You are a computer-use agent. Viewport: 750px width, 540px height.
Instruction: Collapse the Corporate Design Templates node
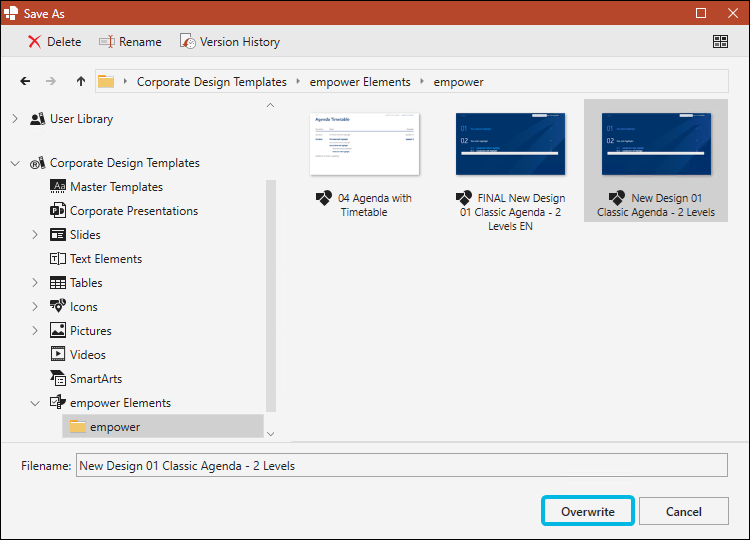[15, 163]
